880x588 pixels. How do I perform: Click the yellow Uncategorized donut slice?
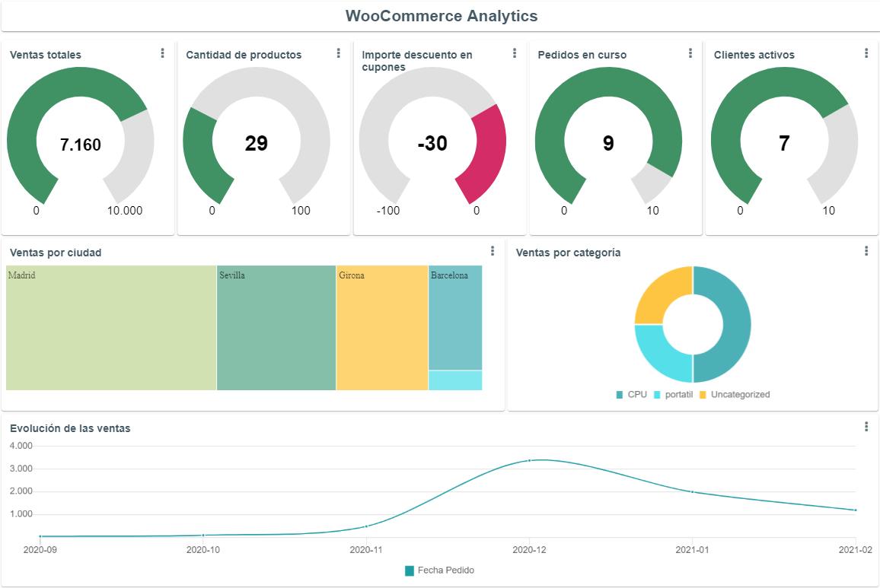pos(657,288)
